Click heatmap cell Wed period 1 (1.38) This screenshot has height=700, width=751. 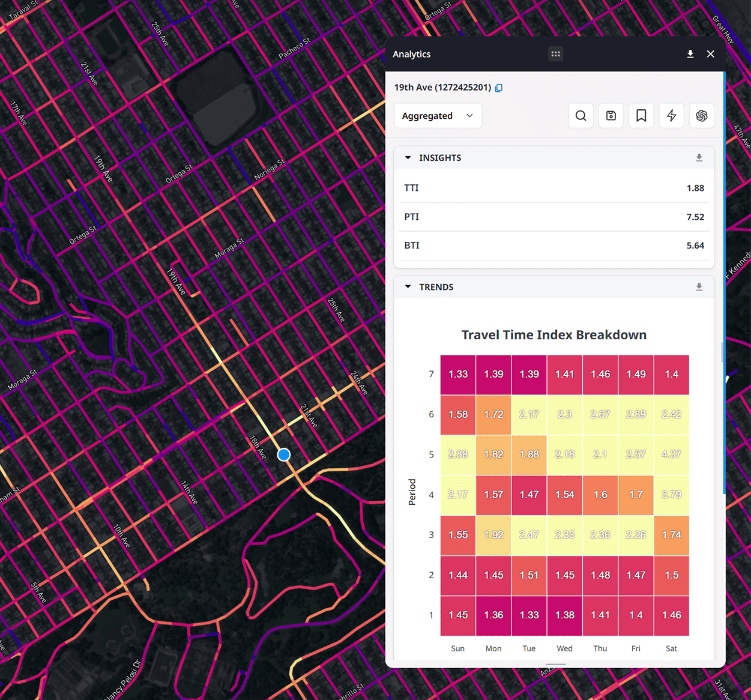565,615
